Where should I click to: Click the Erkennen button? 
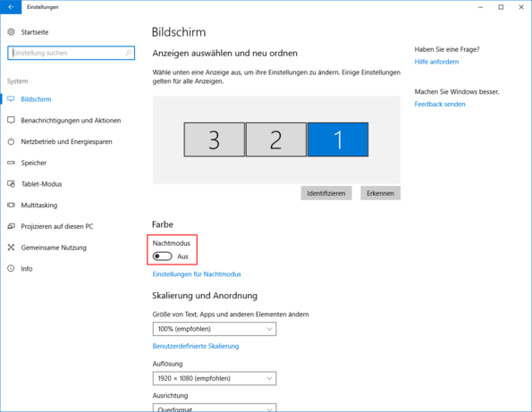tap(380, 193)
